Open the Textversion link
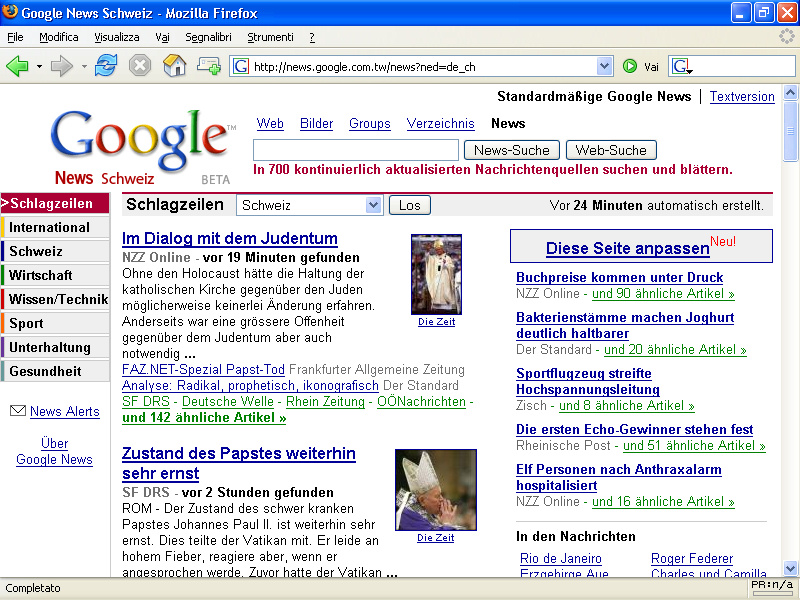Image resolution: width=800 pixels, height=600 pixels. [742, 96]
